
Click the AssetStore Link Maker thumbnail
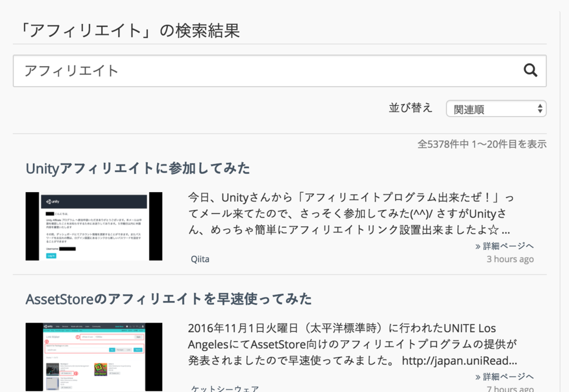coord(94,357)
